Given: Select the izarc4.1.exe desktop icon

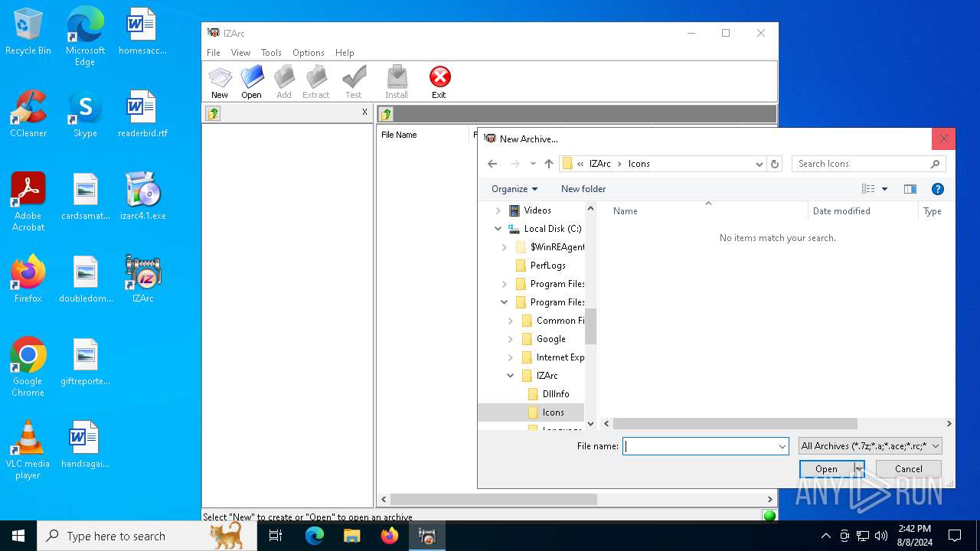Looking at the screenshot, I should click(143, 197).
